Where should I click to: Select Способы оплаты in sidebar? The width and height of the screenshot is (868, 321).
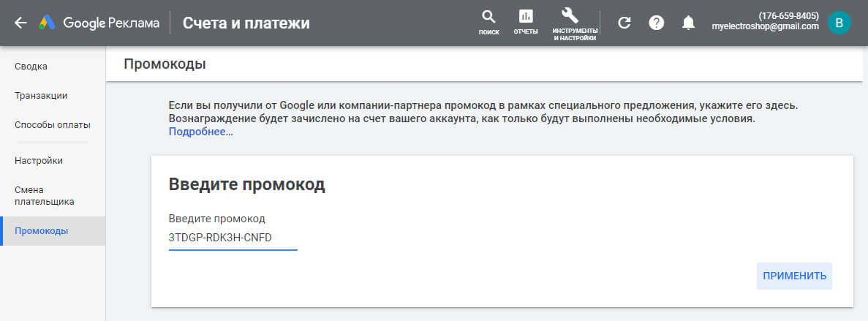pyautogui.click(x=53, y=125)
